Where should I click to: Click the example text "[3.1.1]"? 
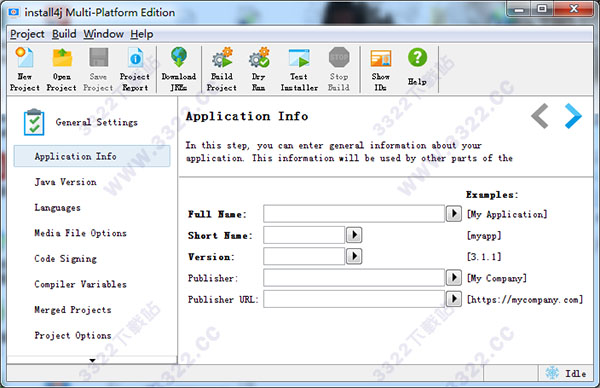[x=484, y=257]
